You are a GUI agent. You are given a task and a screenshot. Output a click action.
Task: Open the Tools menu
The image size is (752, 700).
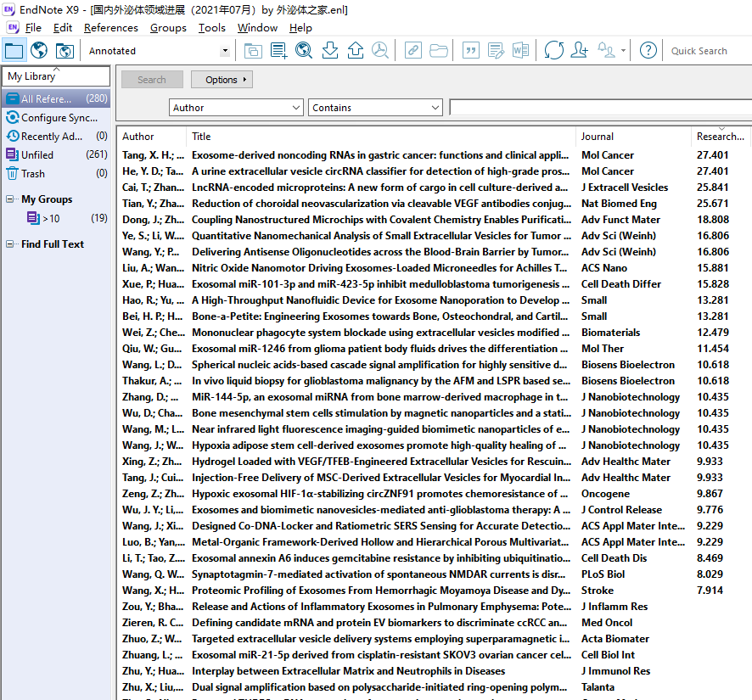tap(212, 28)
